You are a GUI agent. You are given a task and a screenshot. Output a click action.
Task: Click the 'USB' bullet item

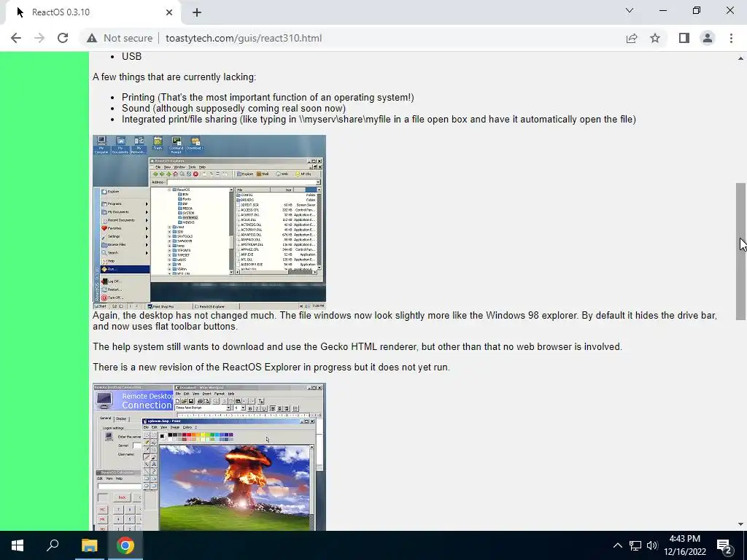click(131, 57)
